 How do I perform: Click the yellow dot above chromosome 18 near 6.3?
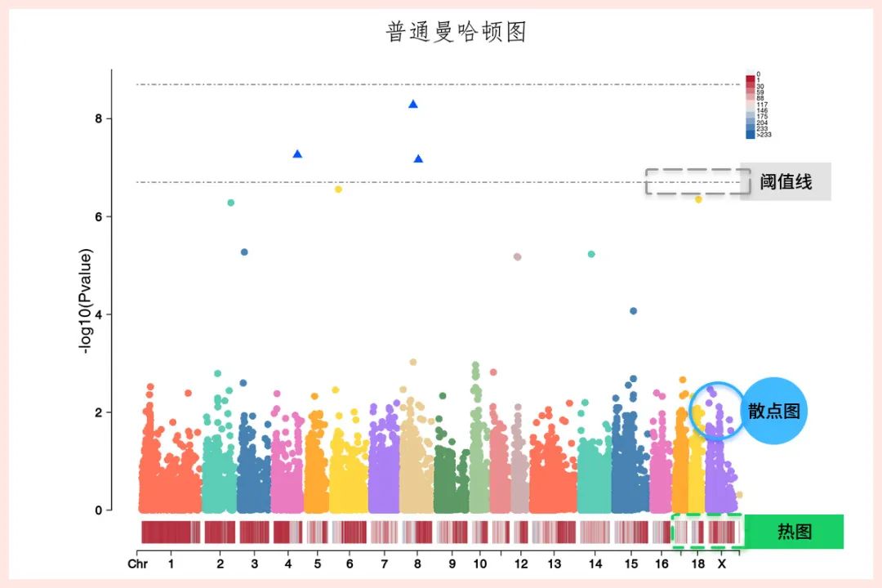[x=698, y=199]
